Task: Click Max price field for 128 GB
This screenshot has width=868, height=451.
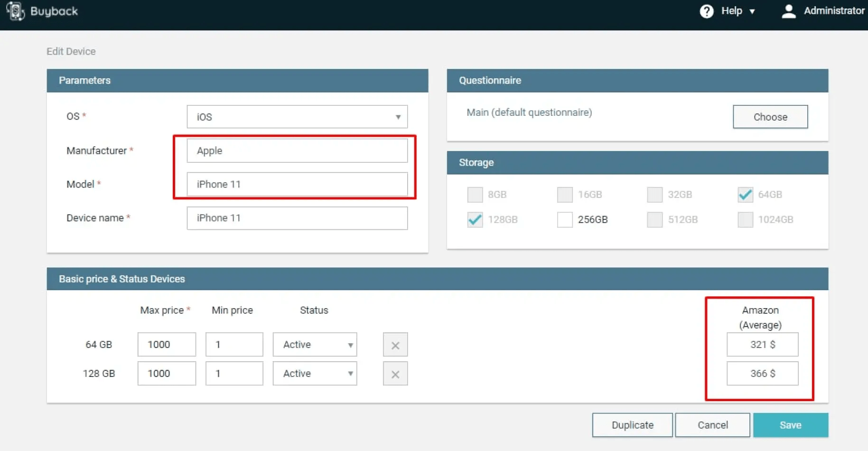Action: coord(167,374)
